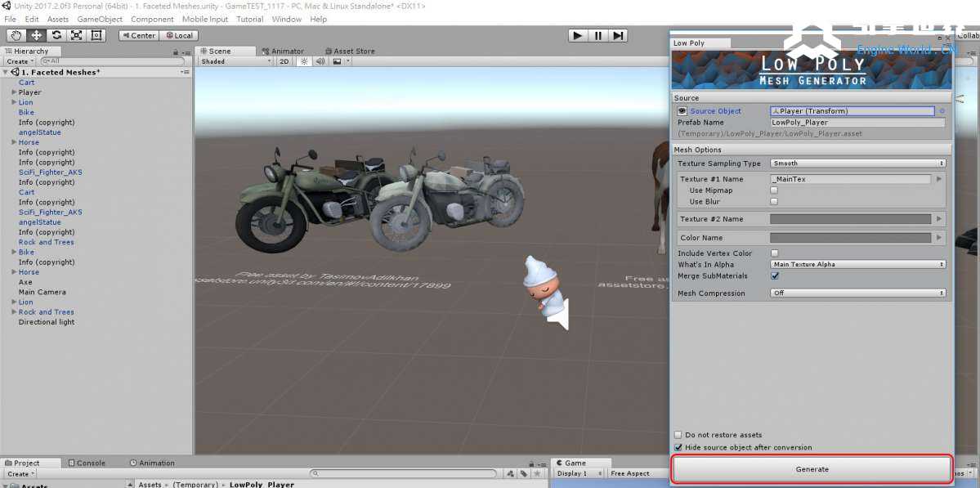Click the Hierarchy search field
Image resolution: width=980 pixels, height=488 pixels.
tap(112, 61)
